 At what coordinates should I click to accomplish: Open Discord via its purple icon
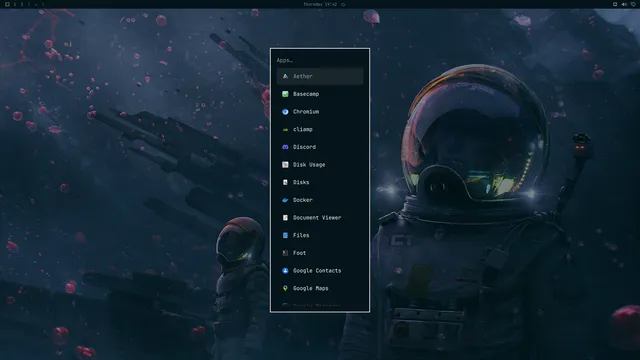pos(285,147)
